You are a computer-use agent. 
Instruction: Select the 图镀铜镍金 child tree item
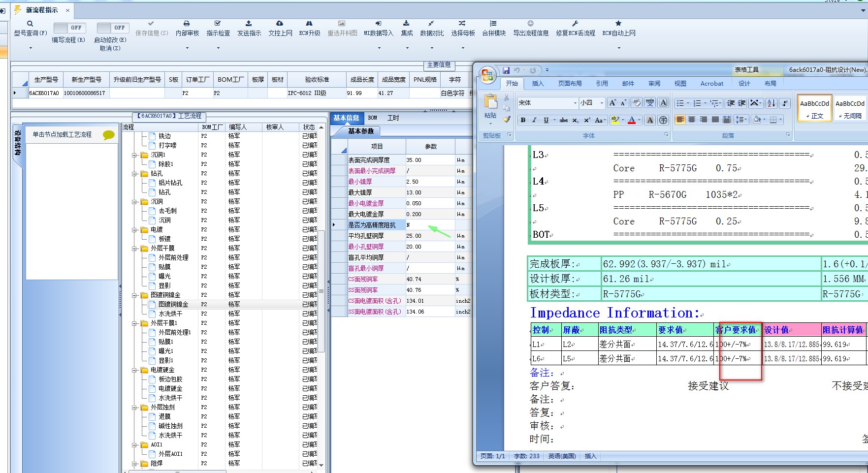click(173, 305)
